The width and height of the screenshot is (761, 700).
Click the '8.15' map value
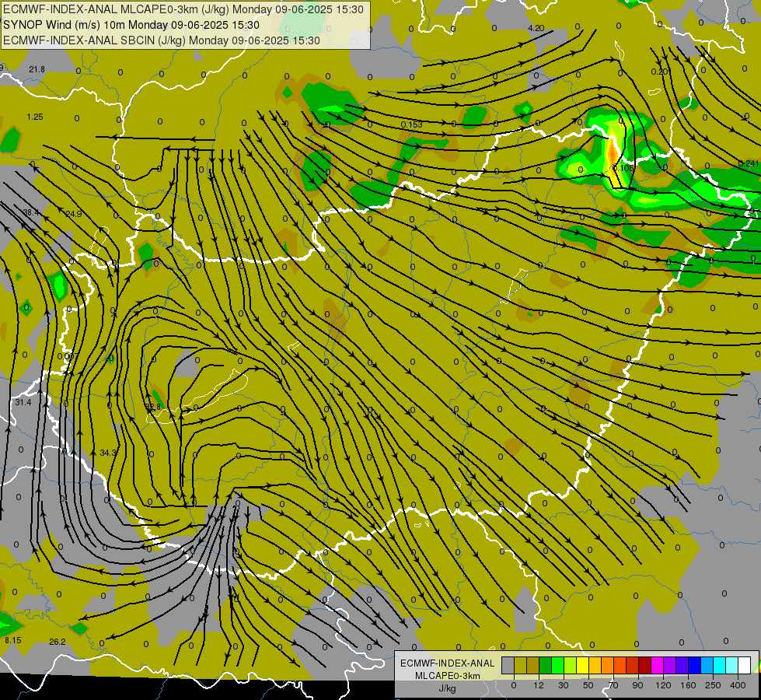pos(13,640)
